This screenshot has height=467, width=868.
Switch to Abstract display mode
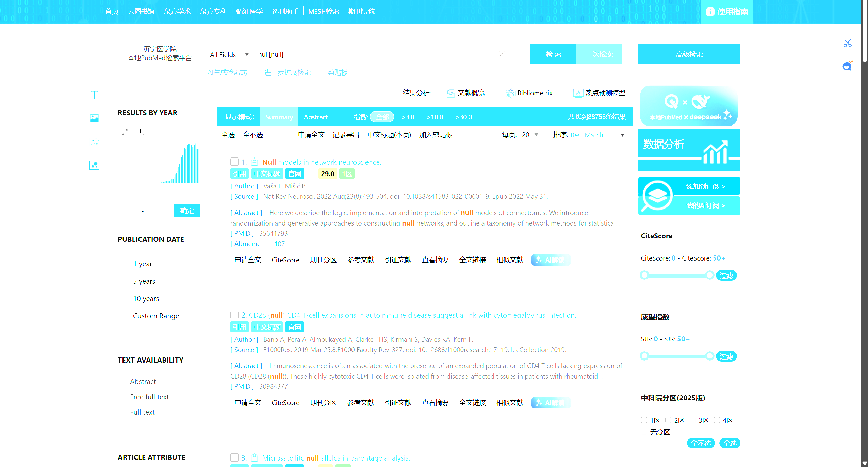pyautogui.click(x=315, y=117)
